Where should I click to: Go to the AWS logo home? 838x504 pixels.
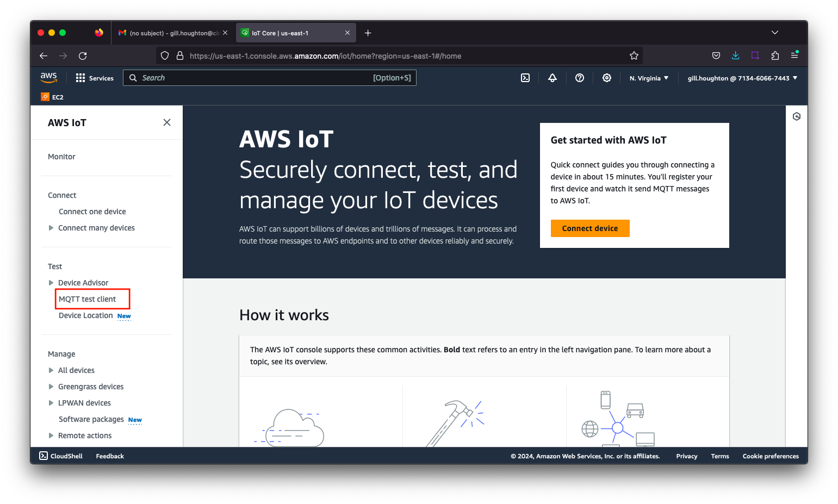coord(49,78)
